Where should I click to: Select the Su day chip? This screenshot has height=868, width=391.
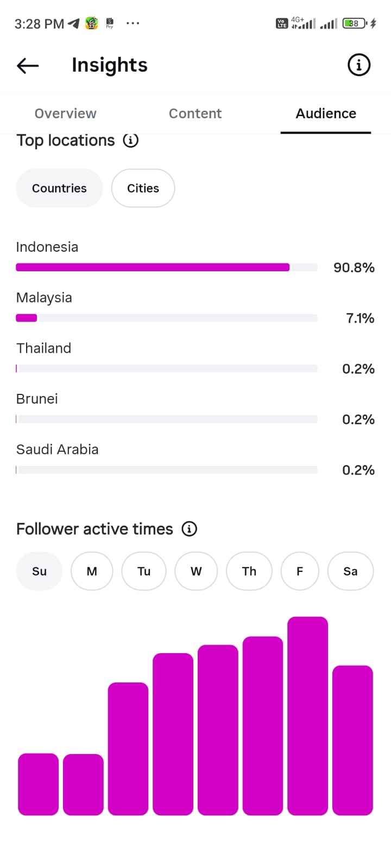(x=39, y=571)
